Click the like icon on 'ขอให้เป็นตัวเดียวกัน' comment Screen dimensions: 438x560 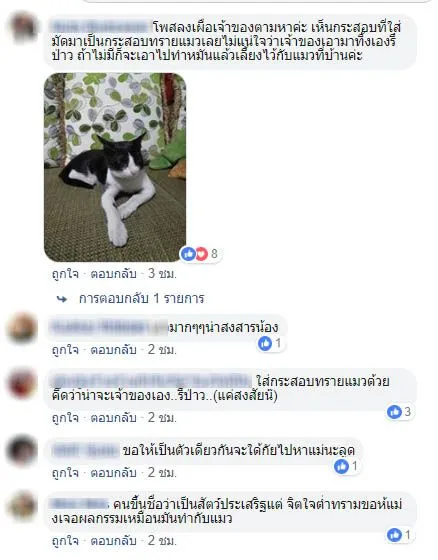[341, 466]
